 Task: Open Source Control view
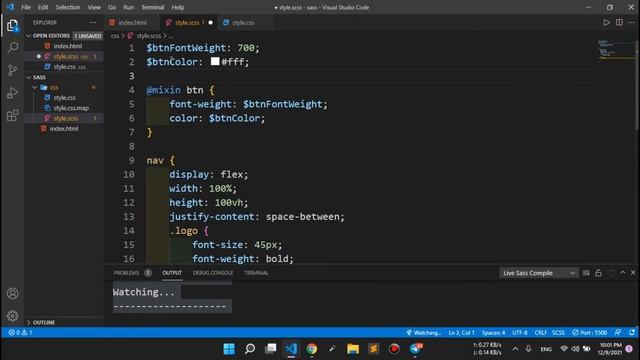click(13, 70)
